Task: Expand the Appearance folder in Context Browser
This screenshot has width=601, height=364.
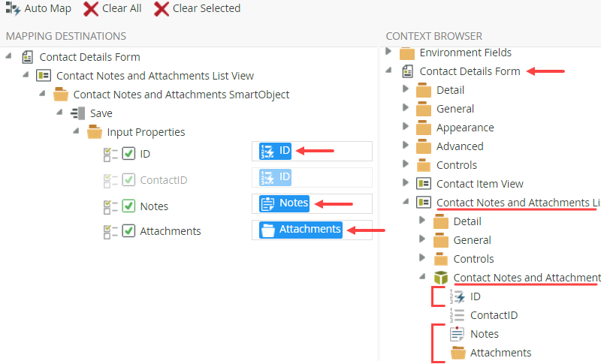Action: [406, 127]
